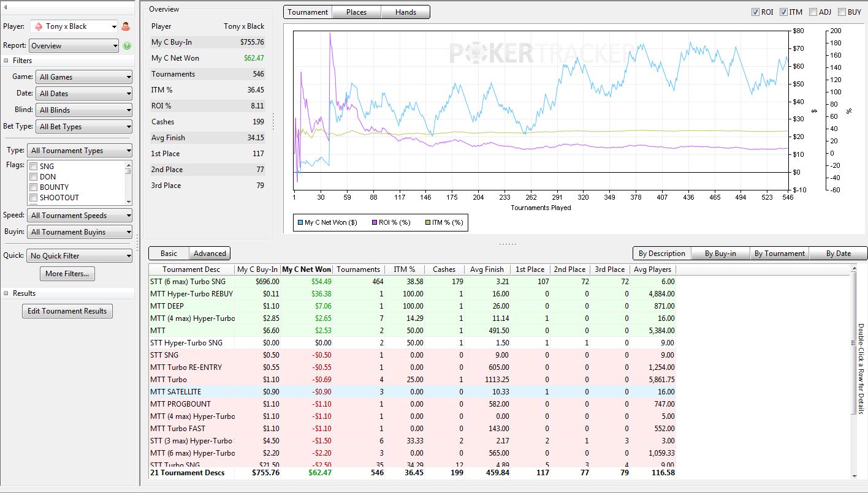Sort by My C Buy-In column header

click(x=257, y=269)
